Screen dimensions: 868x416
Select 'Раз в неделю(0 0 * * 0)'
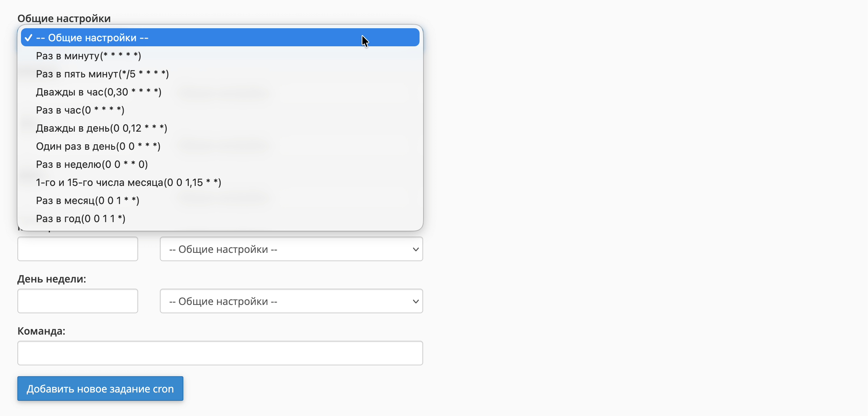[x=92, y=164]
